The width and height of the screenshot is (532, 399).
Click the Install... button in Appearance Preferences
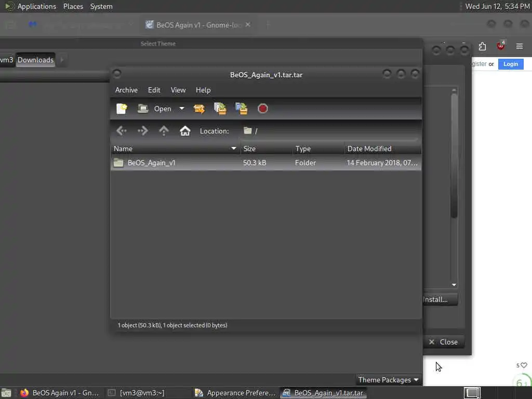click(x=441, y=299)
